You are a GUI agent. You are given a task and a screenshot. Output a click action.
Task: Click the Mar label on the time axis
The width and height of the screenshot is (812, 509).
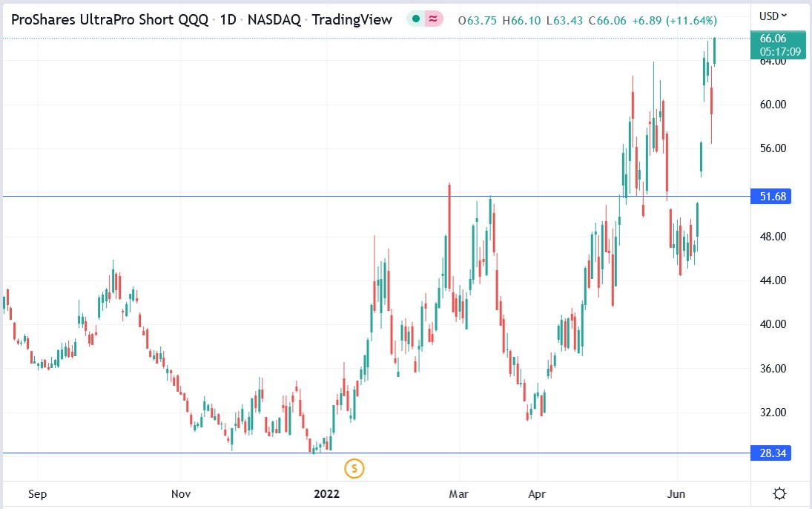[x=458, y=493]
